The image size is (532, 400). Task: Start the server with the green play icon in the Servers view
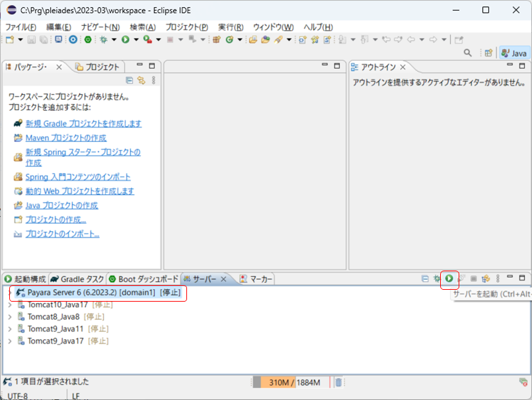pos(449,279)
